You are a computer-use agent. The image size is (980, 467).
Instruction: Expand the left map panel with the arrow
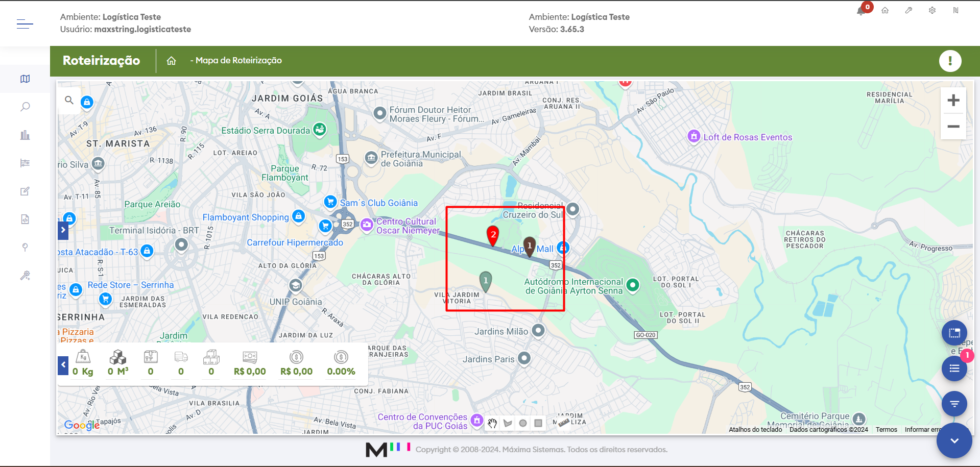pyautogui.click(x=63, y=230)
